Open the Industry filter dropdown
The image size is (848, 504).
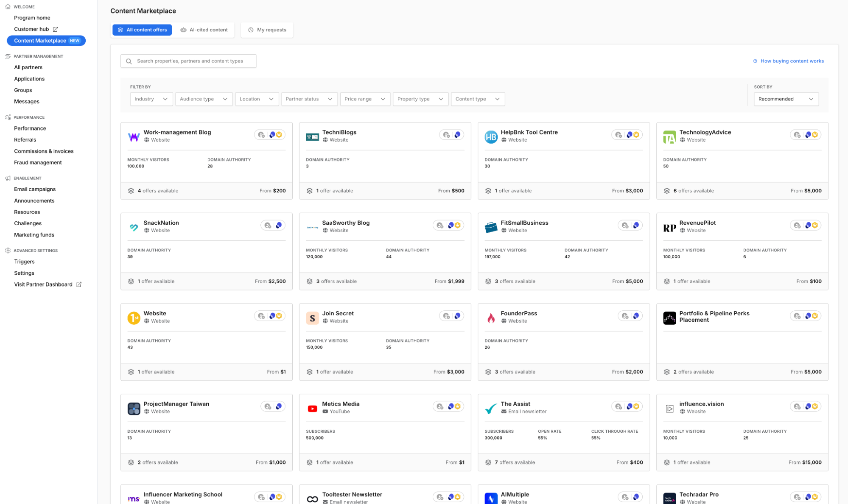(151, 99)
